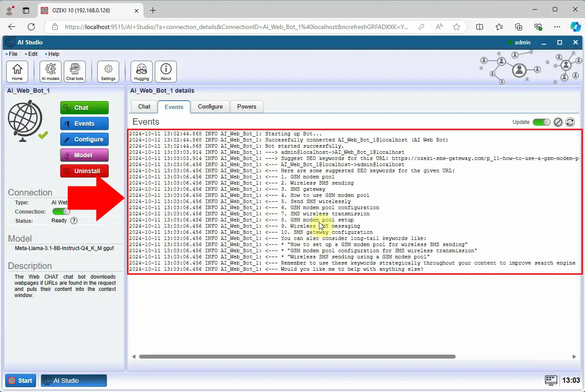The image size is (585, 392).
Task: Open the Copilot sidebar icon
Action: point(576,27)
